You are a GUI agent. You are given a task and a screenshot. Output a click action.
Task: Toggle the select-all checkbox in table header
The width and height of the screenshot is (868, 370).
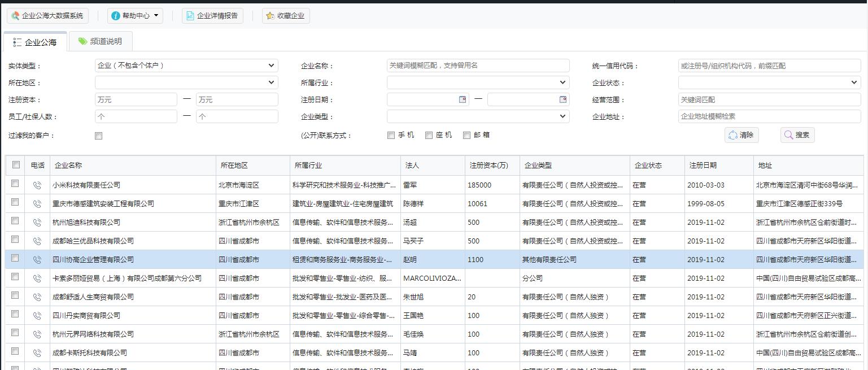pos(14,164)
